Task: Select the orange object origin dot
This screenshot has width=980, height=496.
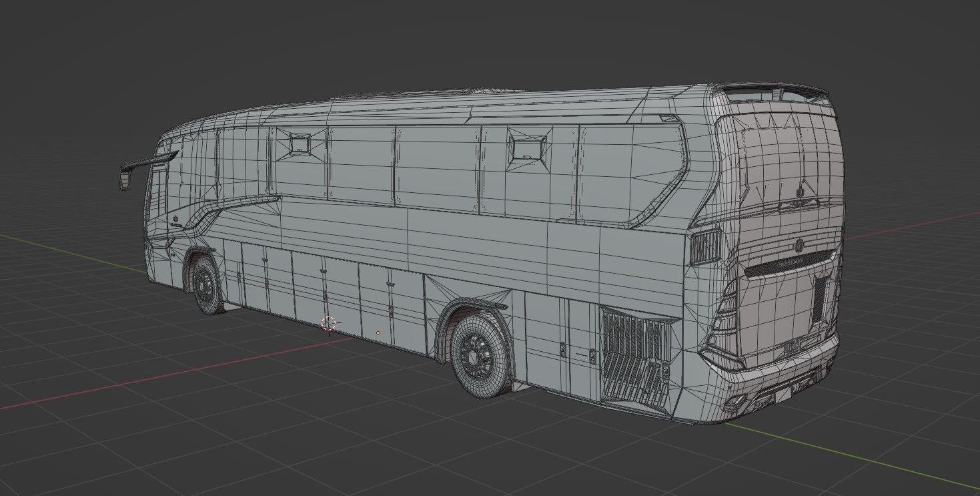Action: pyautogui.click(x=378, y=332)
